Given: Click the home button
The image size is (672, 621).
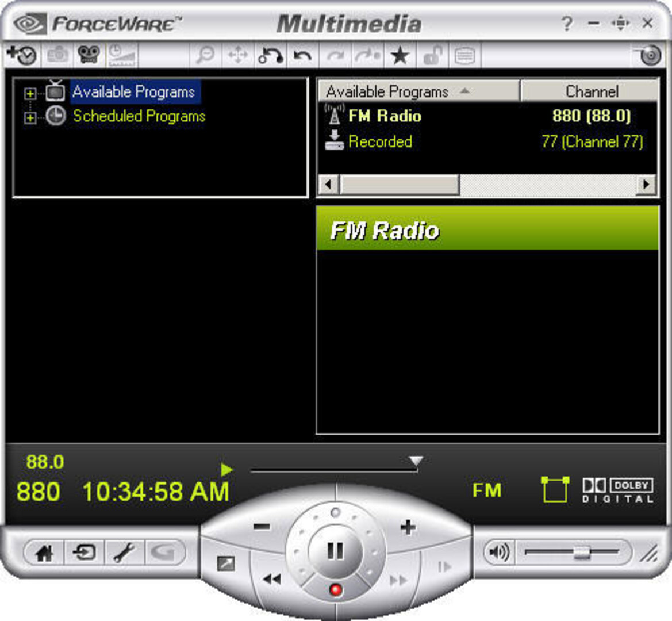Looking at the screenshot, I should pos(44,552).
